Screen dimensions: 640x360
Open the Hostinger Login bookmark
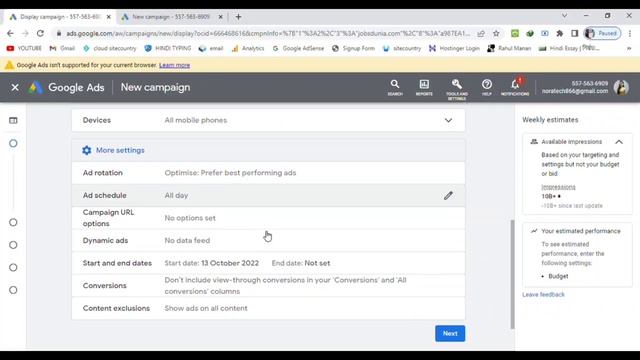[x=454, y=48]
